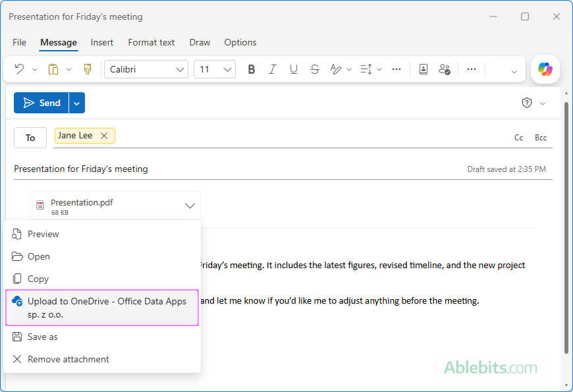This screenshot has height=392, width=573.
Task: Open the File tab
Action: point(19,42)
